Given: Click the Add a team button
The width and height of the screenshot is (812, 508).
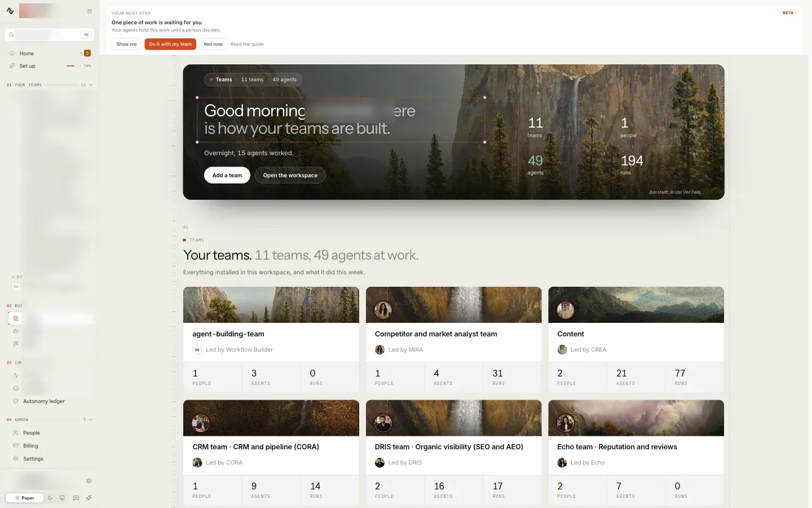Looking at the screenshot, I should pyautogui.click(x=227, y=176).
